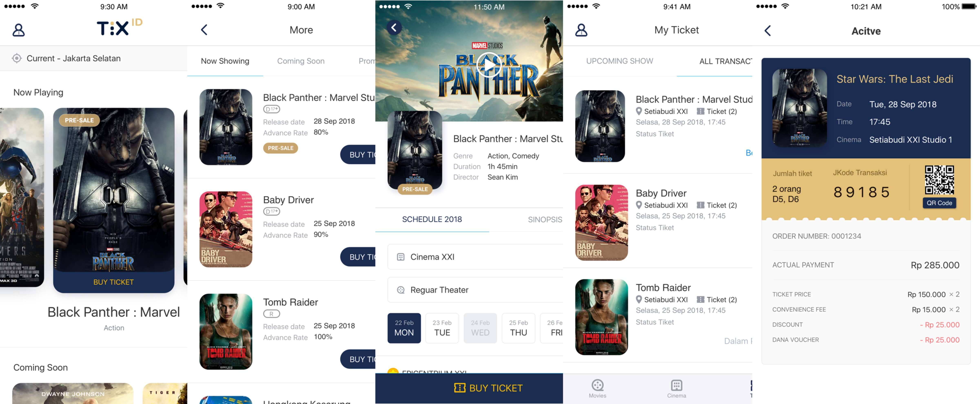Go back from the More screen

(x=204, y=30)
